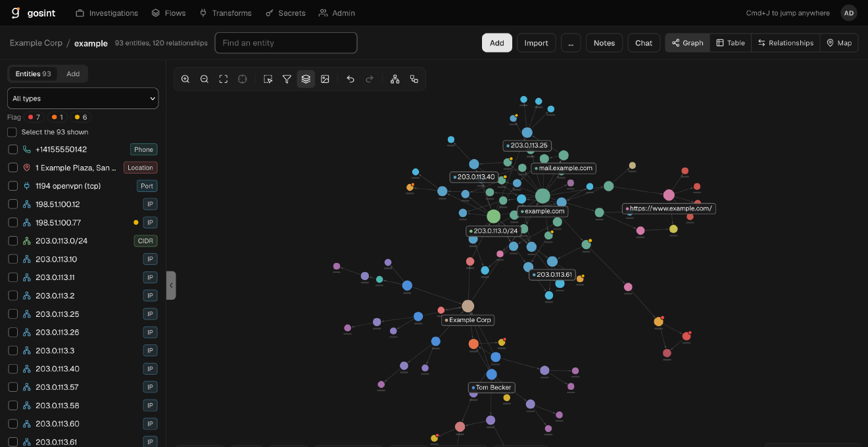Export graph as image icon
The height and width of the screenshot is (447, 868).
(x=325, y=79)
